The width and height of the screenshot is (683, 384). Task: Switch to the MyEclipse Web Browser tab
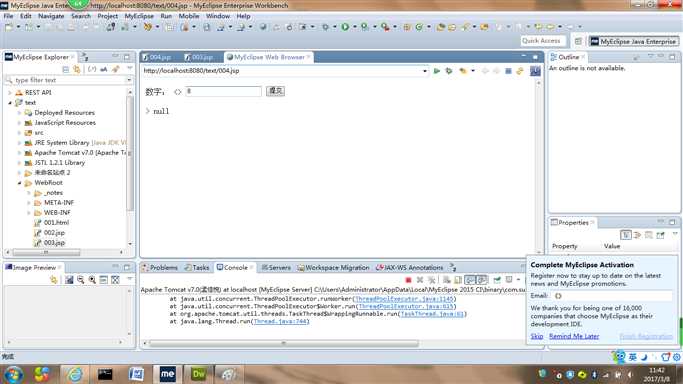(x=269, y=57)
